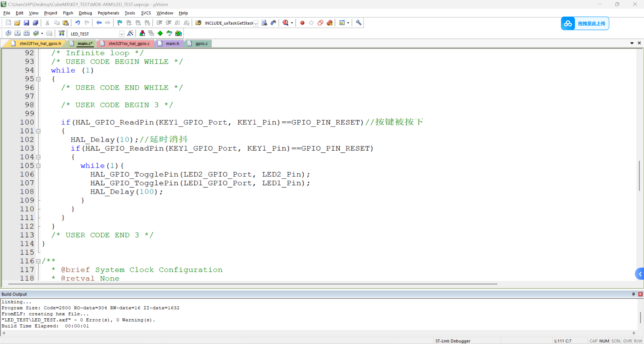Click the Flash menu item
Viewport: 644px width, 344px height.
point(68,13)
